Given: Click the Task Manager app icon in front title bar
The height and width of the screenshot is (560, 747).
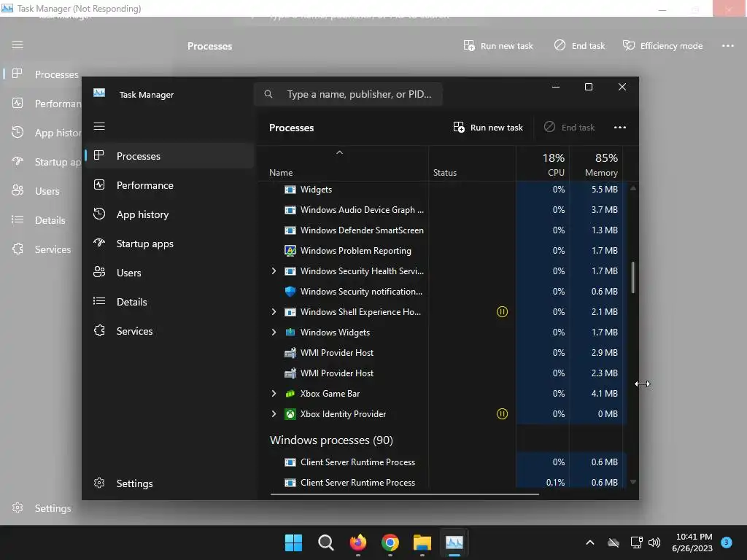Looking at the screenshot, I should (99, 93).
